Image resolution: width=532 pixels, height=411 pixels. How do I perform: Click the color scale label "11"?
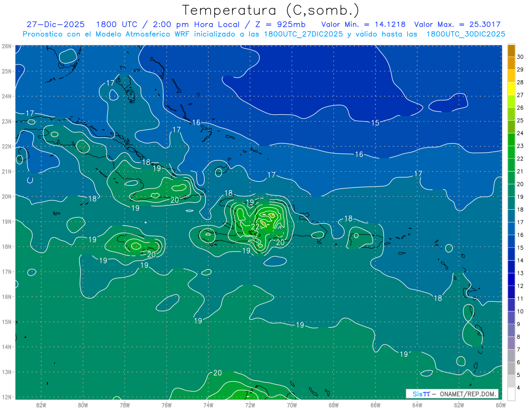[x=520, y=298]
